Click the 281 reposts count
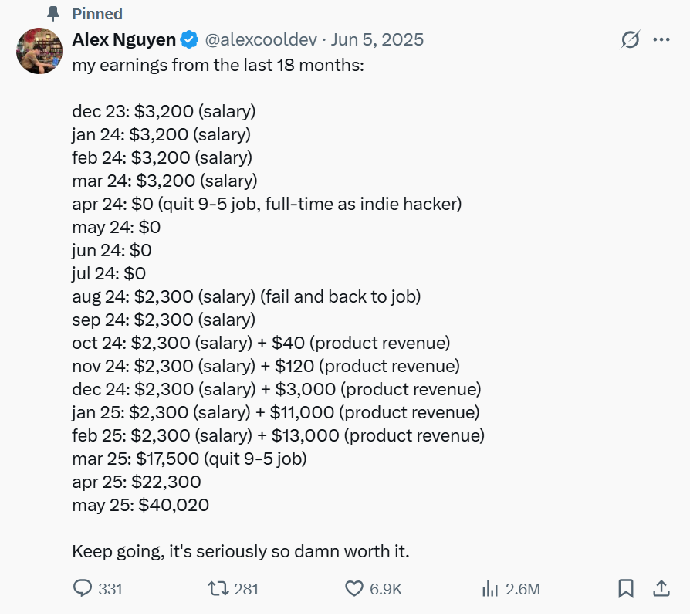This screenshot has width=690, height=616. point(245,589)
